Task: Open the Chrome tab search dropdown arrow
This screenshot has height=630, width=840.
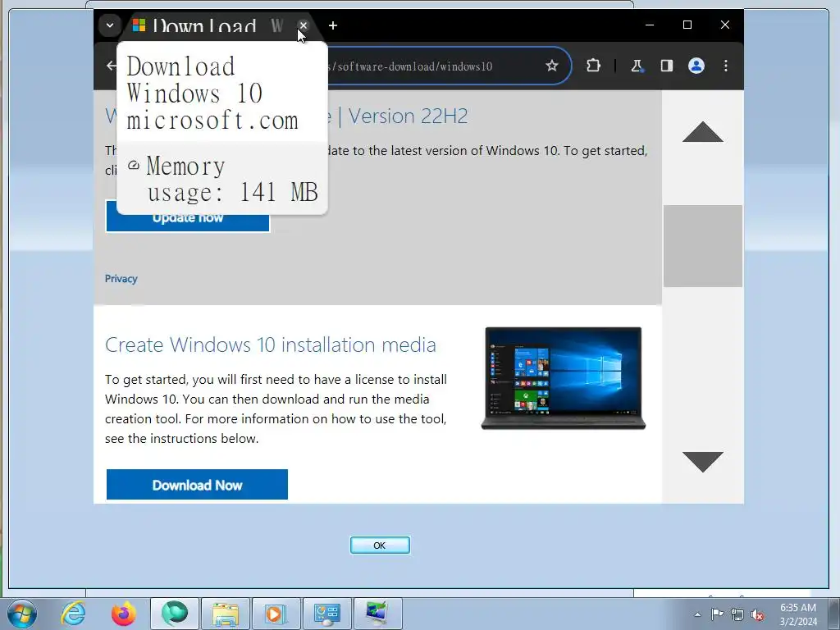Action: pos(110,25)
